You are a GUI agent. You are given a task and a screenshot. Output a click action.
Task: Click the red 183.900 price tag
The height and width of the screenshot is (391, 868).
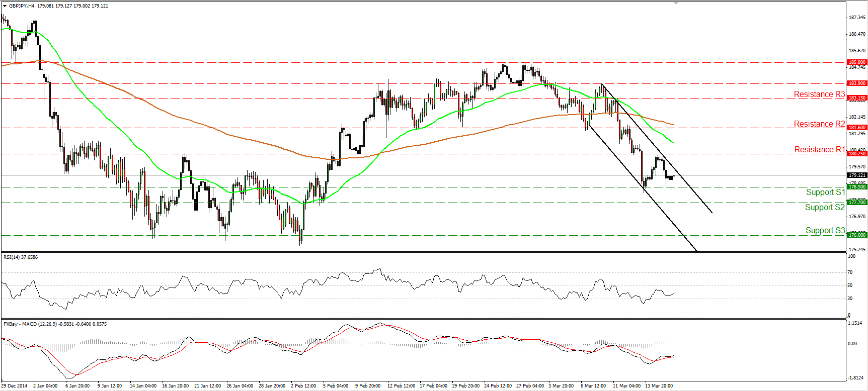click(857, 83)
